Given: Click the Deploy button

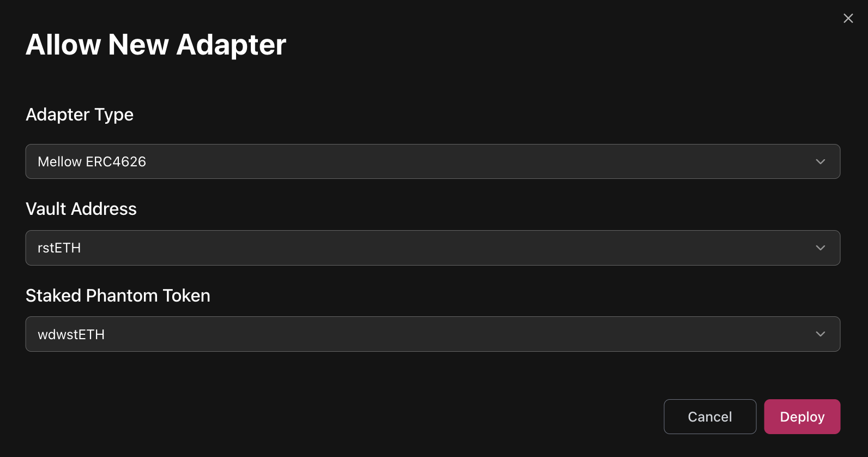Looking at the screenshot, I should pyautogui.click(x=801, y=417).
